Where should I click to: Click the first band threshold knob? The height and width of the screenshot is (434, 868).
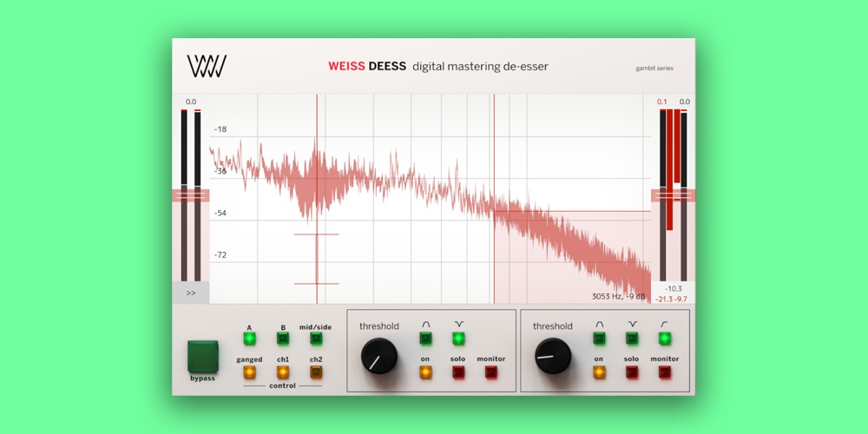[379, 356]
